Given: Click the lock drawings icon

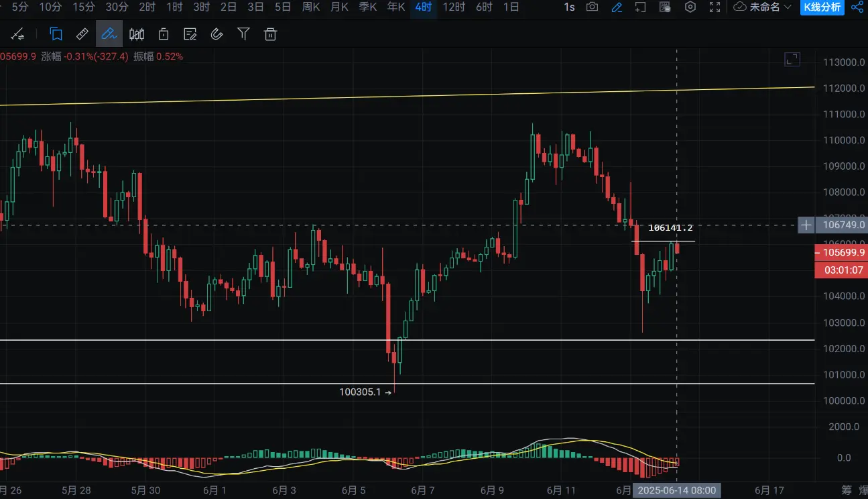Looking at the screenshot, I should (x=164, y=34).
